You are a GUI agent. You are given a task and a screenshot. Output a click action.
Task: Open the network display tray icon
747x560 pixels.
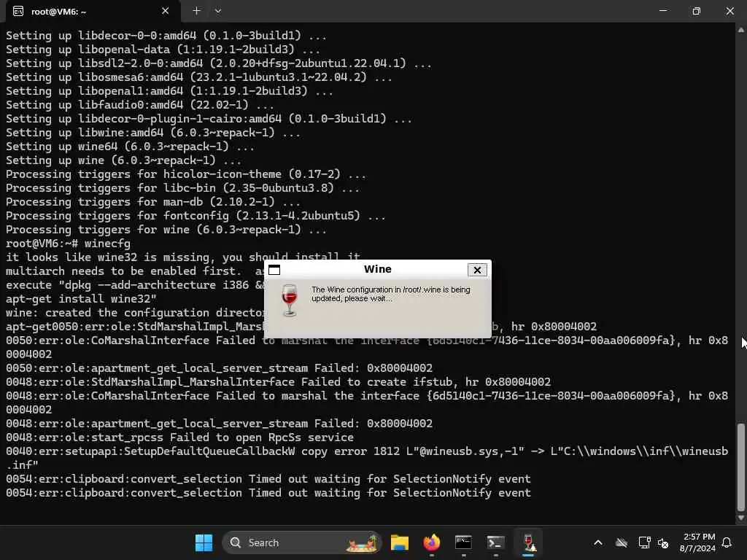coord(644,542)
